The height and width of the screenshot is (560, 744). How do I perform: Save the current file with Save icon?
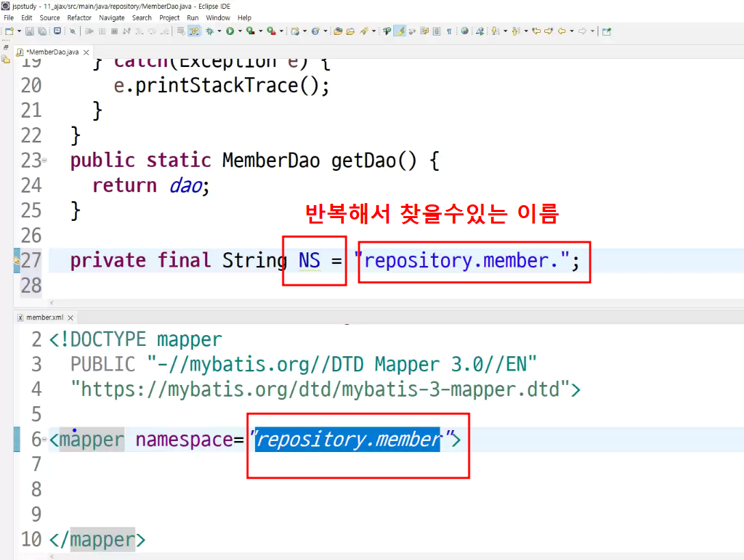29,31
